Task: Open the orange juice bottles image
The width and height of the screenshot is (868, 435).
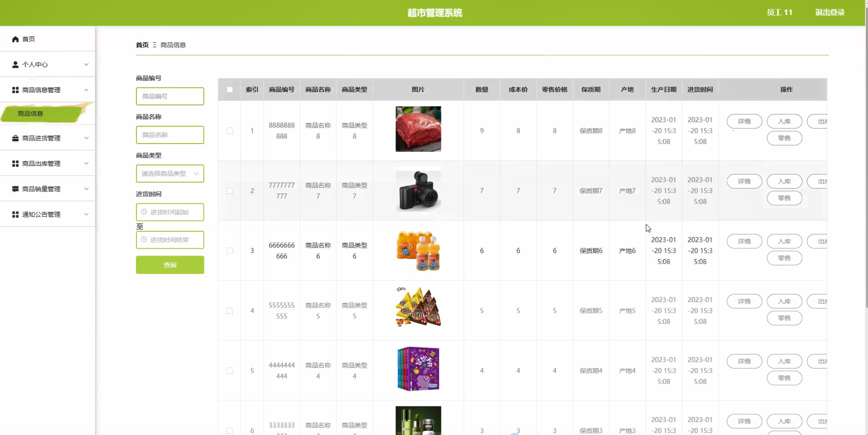Action: point(418,251)
